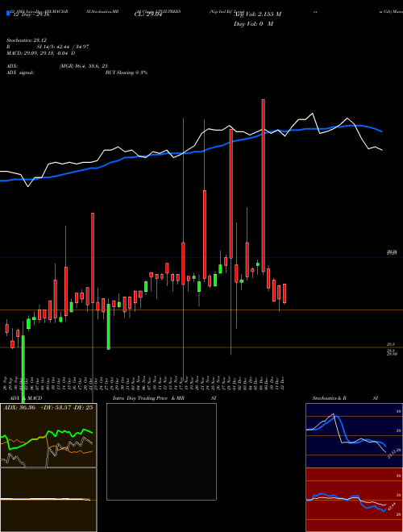
Task: Select the 'ADX signal:' label
Action: [x=20, y=73]
